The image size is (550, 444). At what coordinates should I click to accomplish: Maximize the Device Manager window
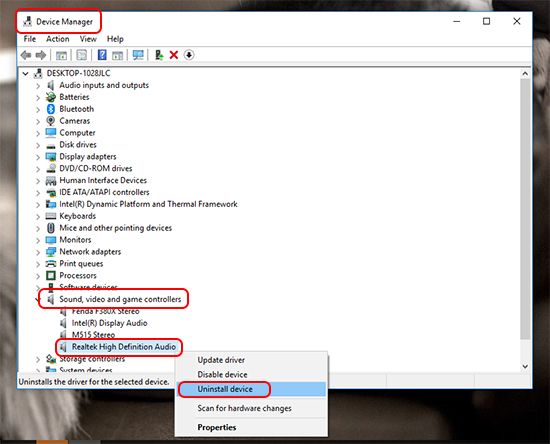pos(486,21)
